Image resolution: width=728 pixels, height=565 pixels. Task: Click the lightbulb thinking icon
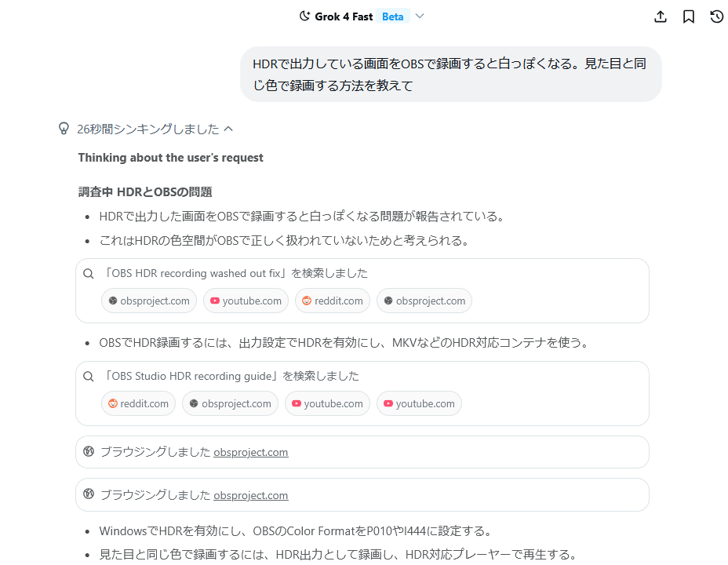(64, 128)
